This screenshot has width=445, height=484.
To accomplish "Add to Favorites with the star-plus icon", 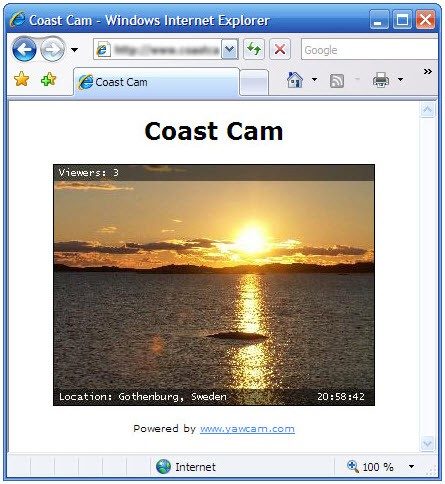I will [x=49, y=79].
